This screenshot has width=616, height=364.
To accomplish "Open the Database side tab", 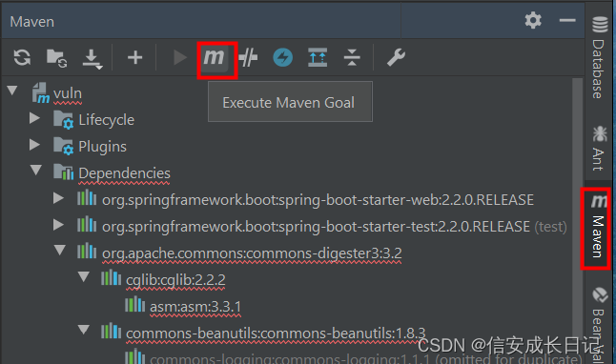I will pyautogui.click(x=599, y=58).
